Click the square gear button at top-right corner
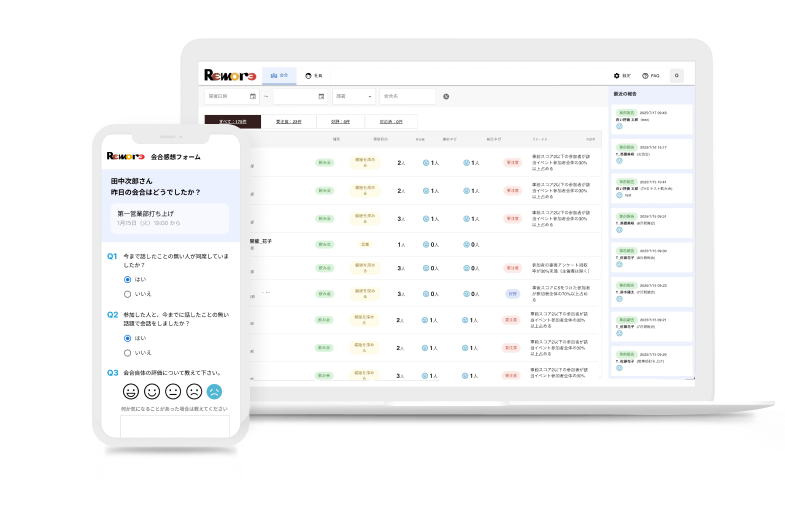 point(677,75)
